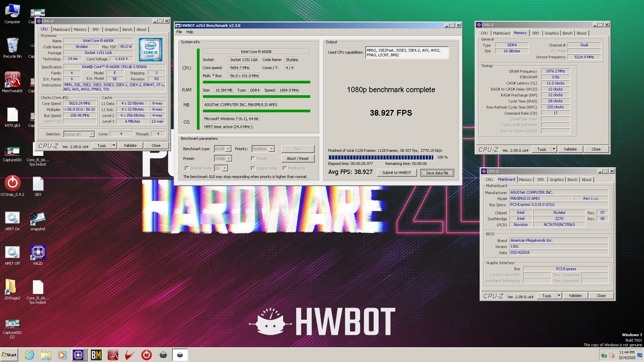
Task: Open the MemTweakIt taskbar icon
Action: [x=113, y=355]
